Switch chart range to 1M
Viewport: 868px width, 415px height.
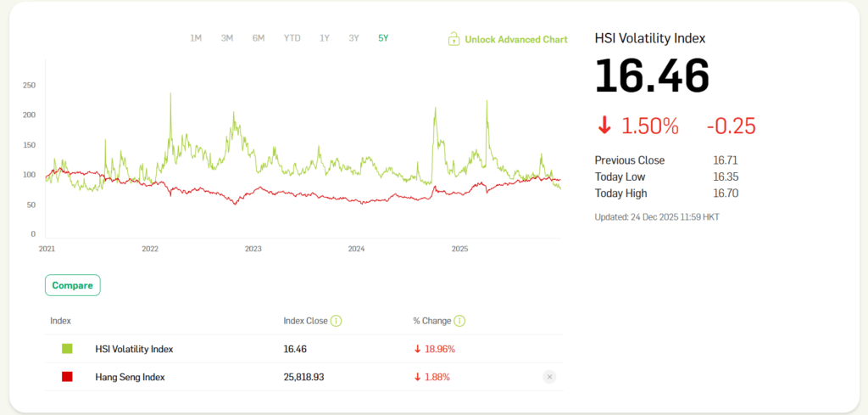[x=196, y=38]
